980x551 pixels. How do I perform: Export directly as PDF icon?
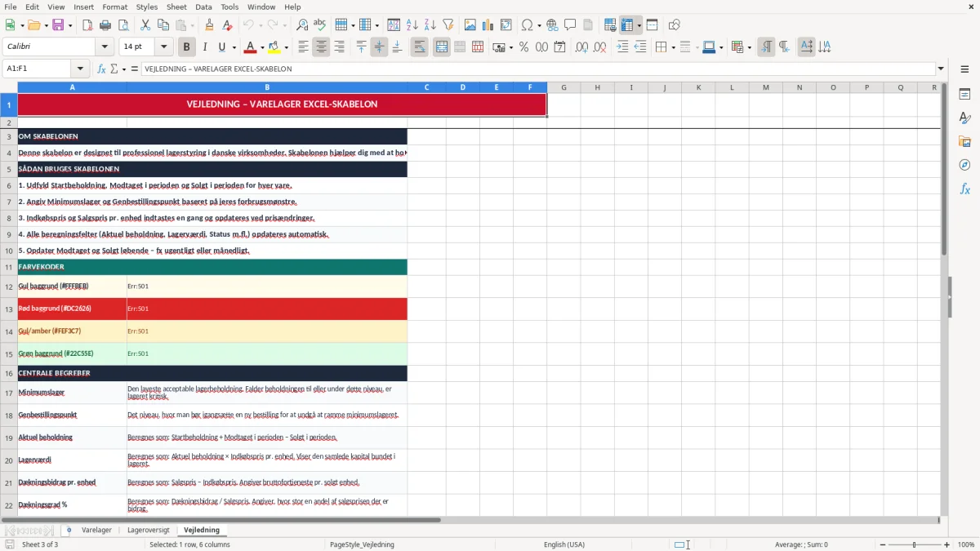click(x=87, y=25)
